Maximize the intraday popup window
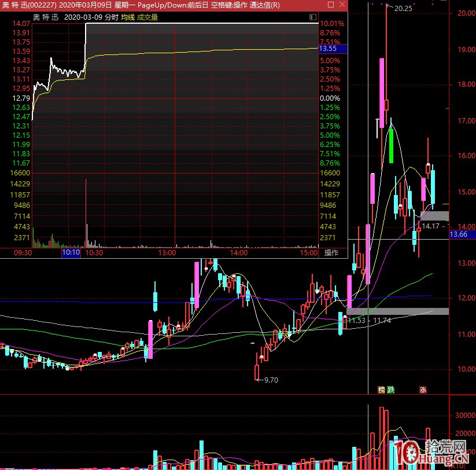Screen dimensions: 476x470 tap(331, 5)
